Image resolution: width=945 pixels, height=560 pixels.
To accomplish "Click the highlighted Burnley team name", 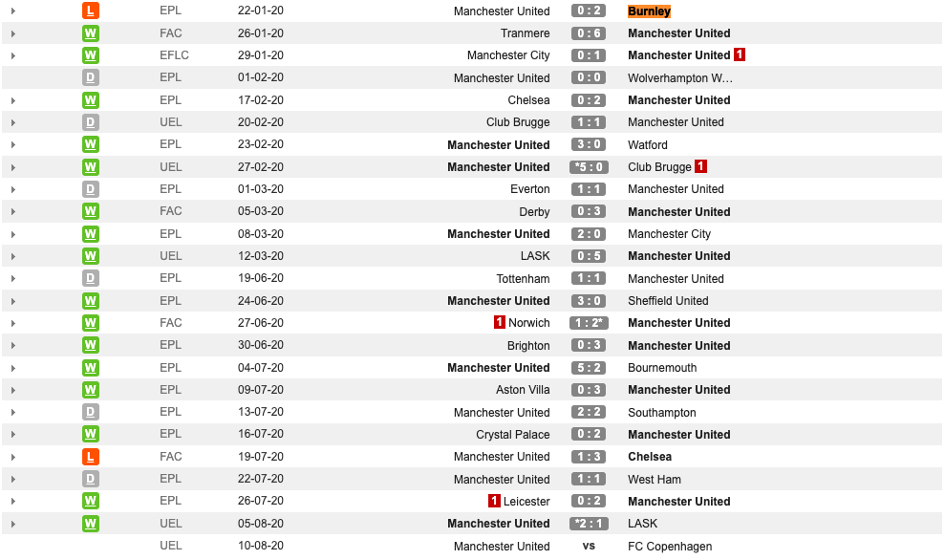I will click(x=649, y=11).
